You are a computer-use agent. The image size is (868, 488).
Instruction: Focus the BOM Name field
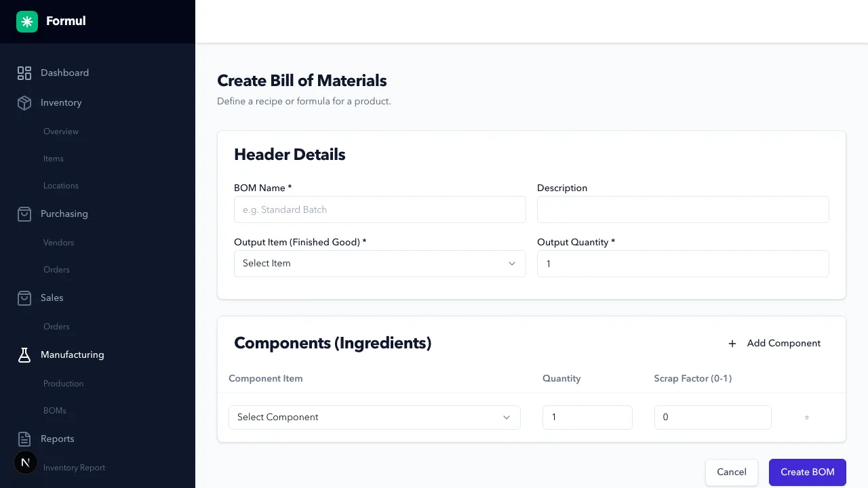[380, 210]
